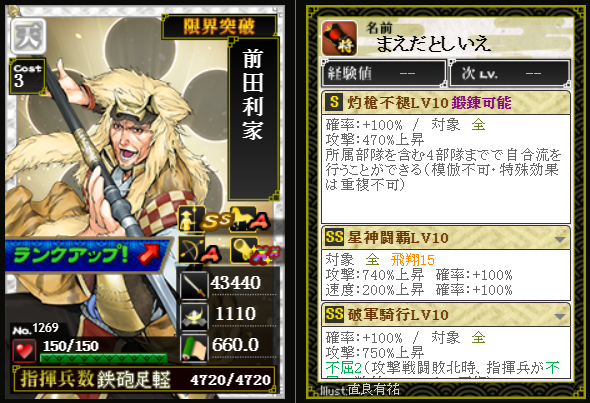The width and height of the screenshot is (590, 403).
Task: Click the 天 rarity badge icon
Action: coord(28,36)
